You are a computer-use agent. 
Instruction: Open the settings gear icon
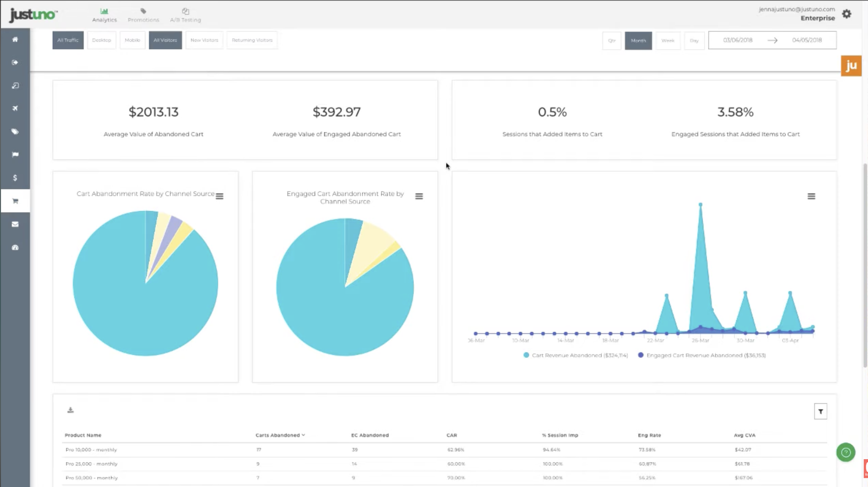pos(846,14)
